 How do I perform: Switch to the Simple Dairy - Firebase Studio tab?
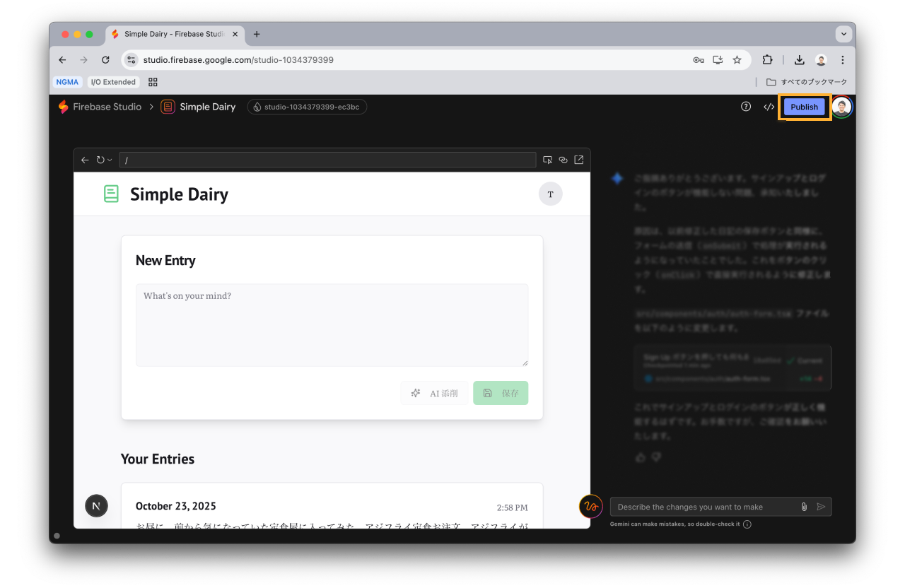[x=173, y=34]
